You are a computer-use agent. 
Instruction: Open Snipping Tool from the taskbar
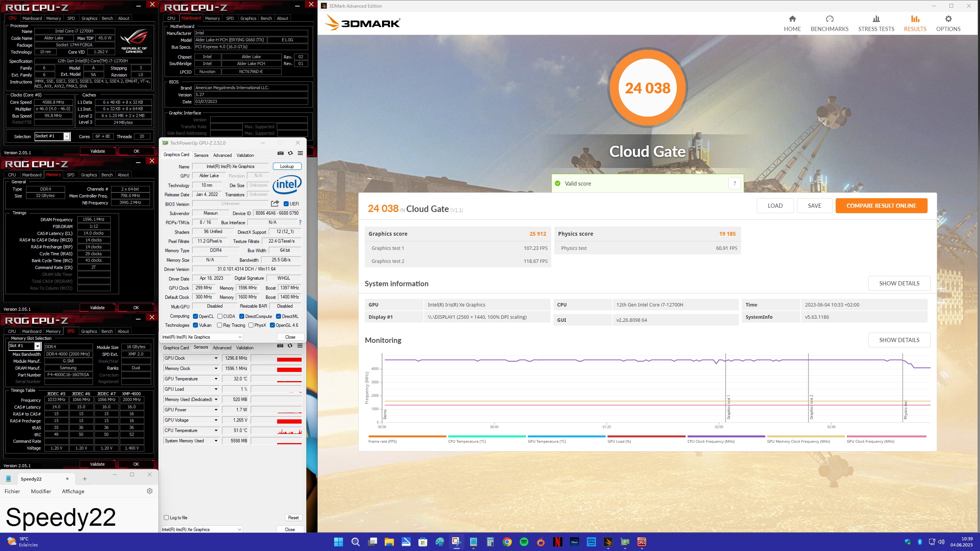pyautogui.click(x=456, y=542)
